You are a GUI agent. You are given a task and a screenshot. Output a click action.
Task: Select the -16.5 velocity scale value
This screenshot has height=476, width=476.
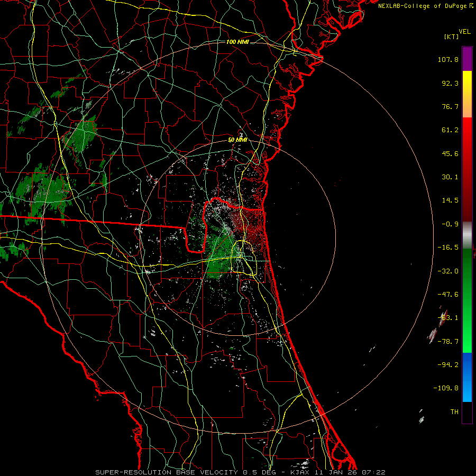448,248
